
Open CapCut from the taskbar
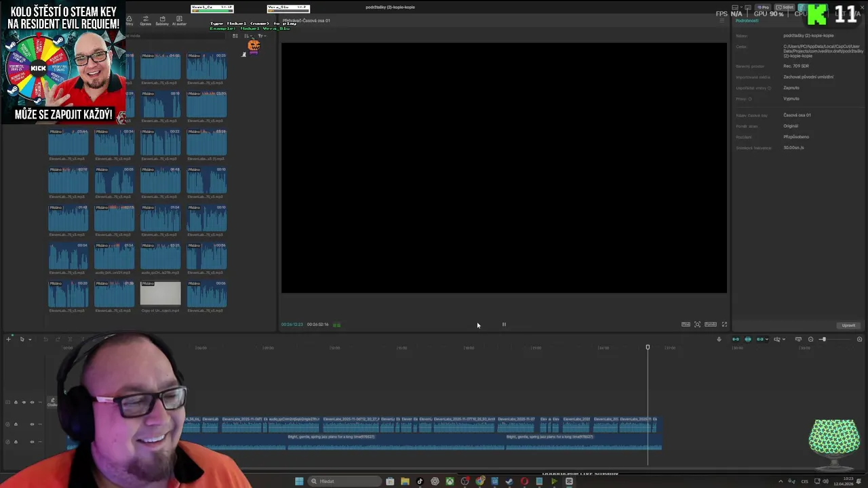569,481
